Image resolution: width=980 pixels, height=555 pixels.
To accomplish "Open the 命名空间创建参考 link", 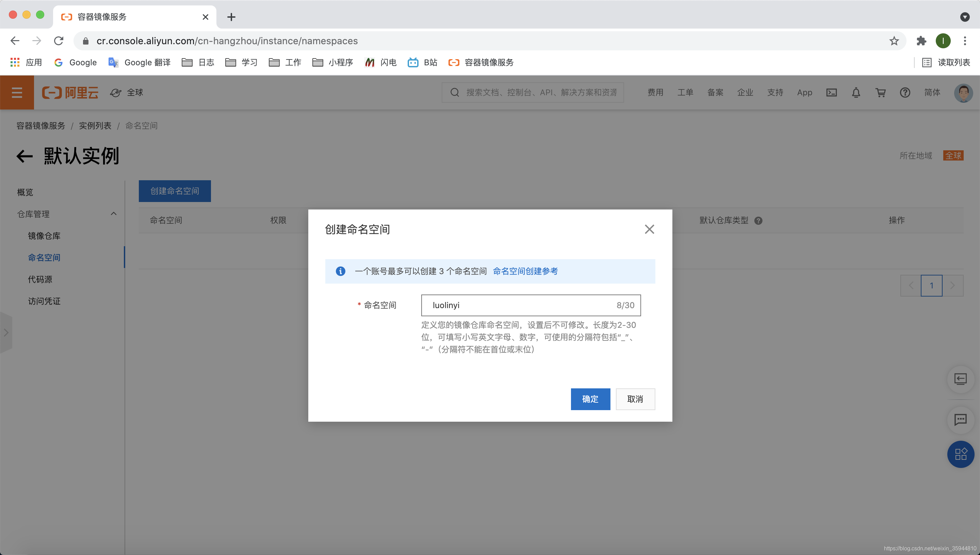I will coord(525,271).
